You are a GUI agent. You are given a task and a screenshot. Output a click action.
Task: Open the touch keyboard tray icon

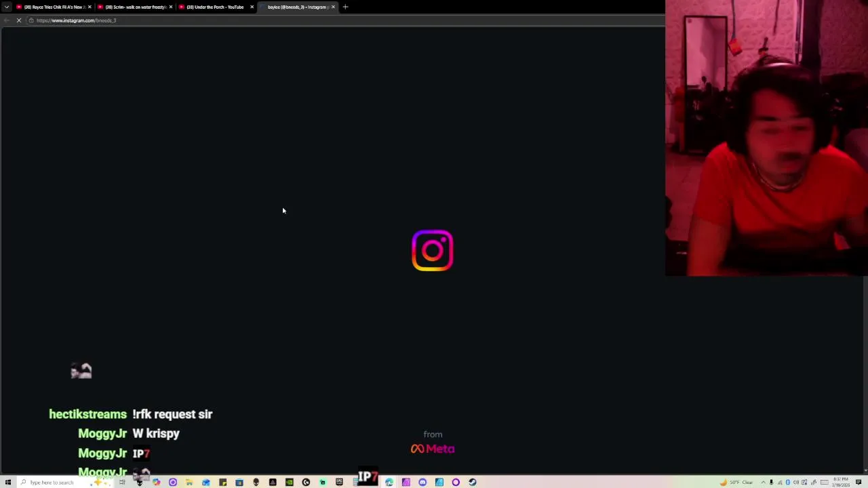pyautogui.click(x=825, y=482)
